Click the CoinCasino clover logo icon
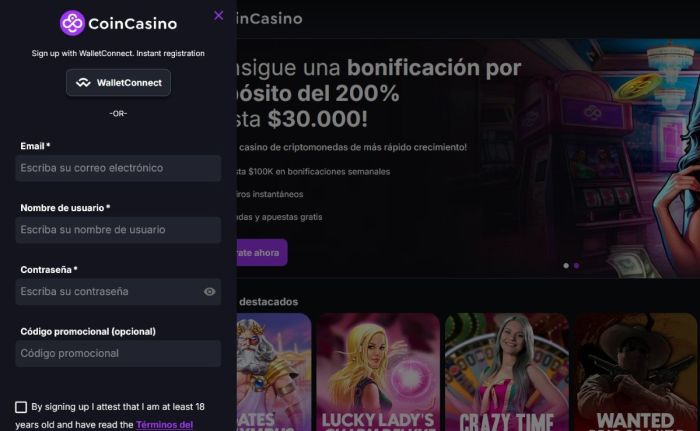The height and width of the screenshot is (431, 700). [72, 23]
